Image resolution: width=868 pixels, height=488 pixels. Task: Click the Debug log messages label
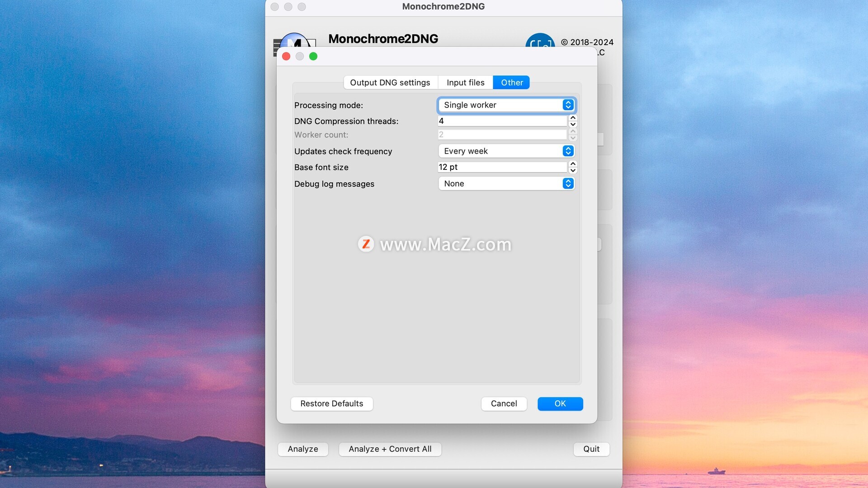click(334, 184)
